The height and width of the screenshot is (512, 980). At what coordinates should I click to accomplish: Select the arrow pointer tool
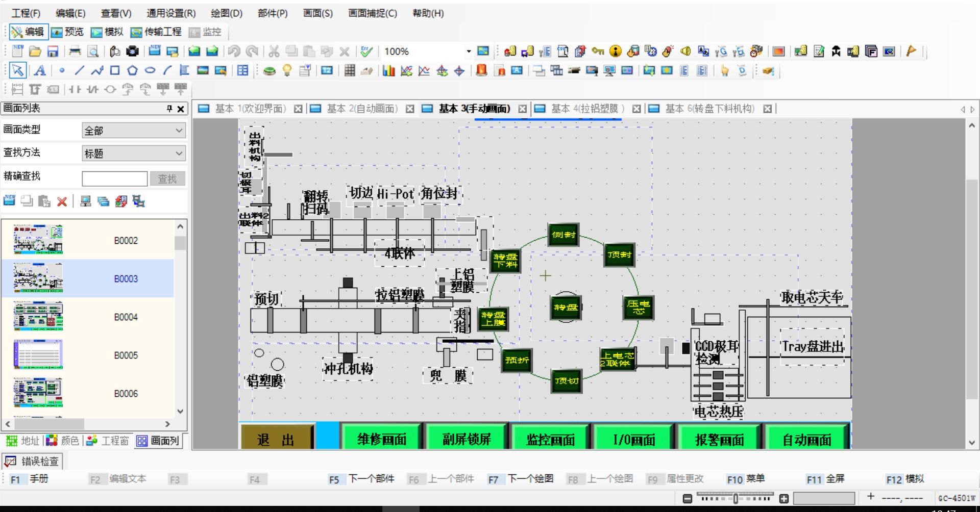point(17,70)
